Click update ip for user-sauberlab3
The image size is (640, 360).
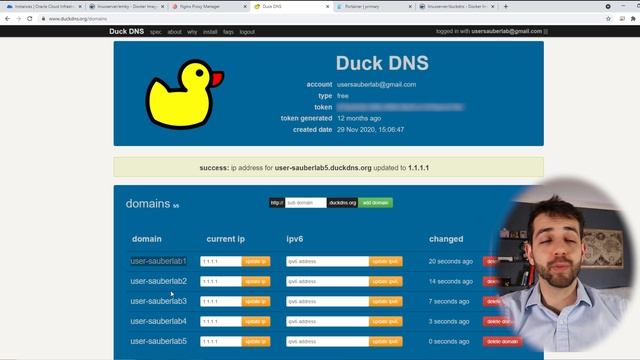(x=256, y=301)
